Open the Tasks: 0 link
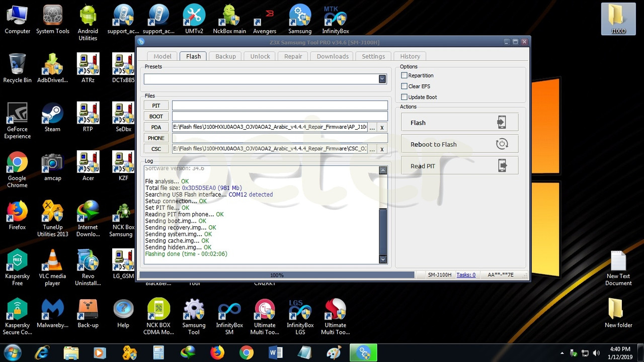 point(466,275)
